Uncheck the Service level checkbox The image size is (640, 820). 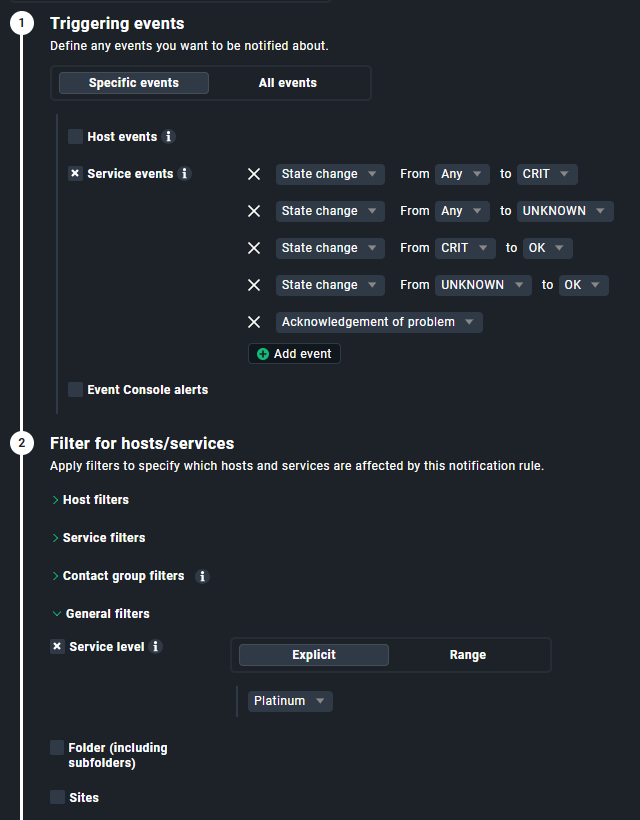click(x=58, y=647)
